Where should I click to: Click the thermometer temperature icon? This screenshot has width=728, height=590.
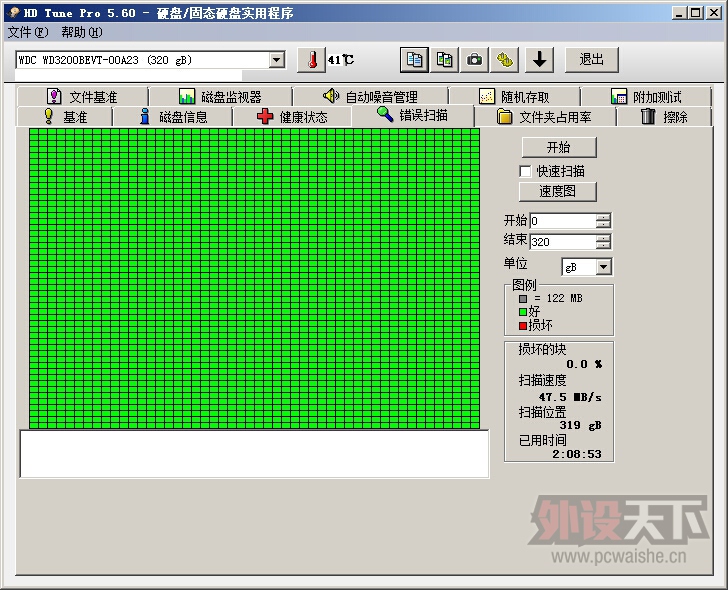point(312,60)
